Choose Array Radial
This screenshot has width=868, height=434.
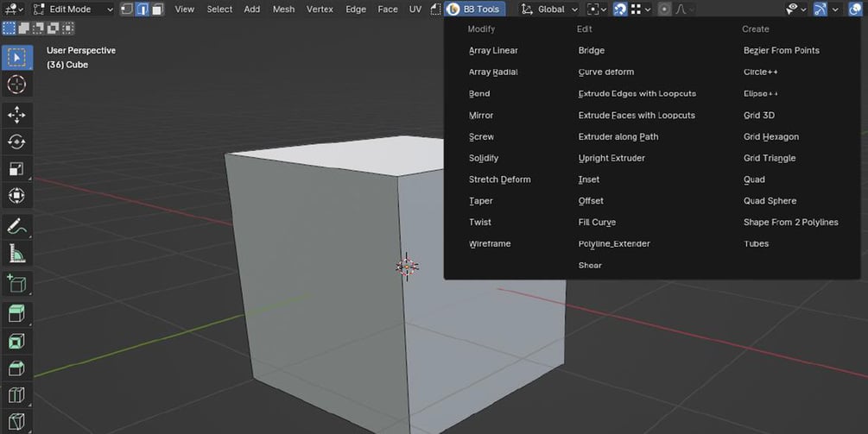[493, 72]
